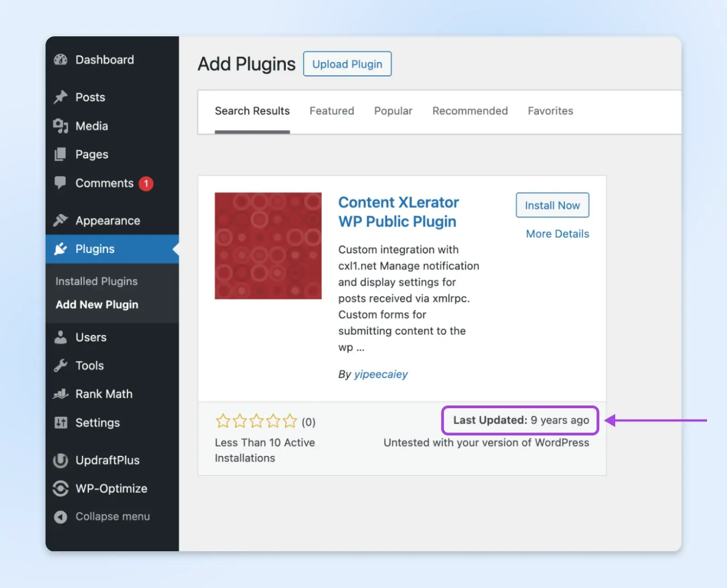727x588 pixels.
Task: Click the UpdraftPlus logo icon
Action: pyautogui.click(x=60, y=460)
